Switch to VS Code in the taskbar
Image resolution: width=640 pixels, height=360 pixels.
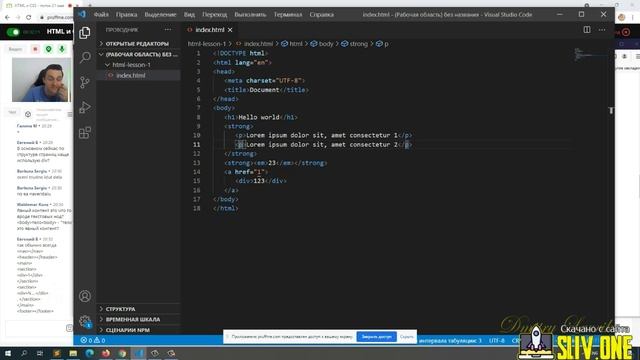[x=138, y=353]
